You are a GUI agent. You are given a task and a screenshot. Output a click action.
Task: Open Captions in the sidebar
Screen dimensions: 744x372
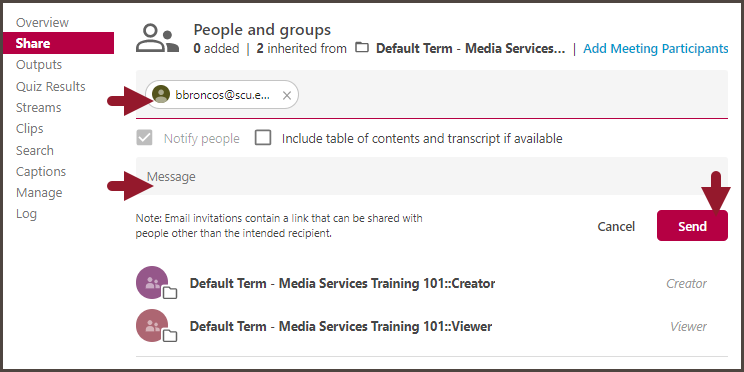click(41, 172)
